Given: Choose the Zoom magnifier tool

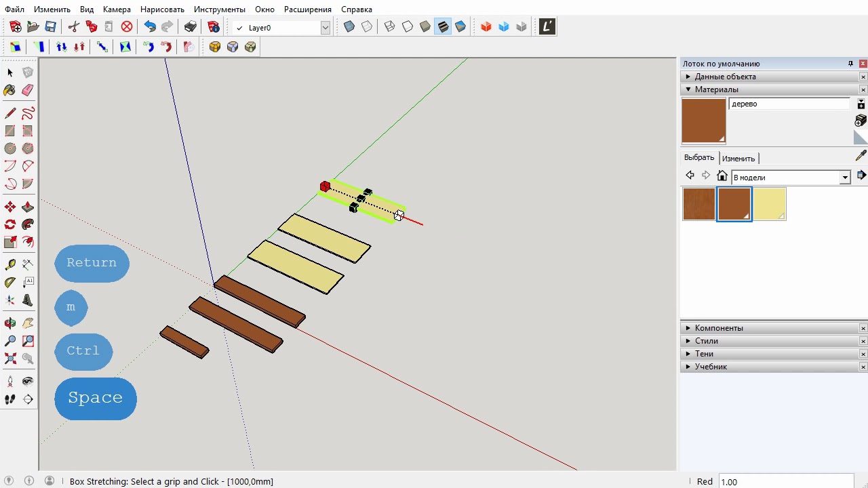Looking at the screenshot, I should tap(10, 341).
